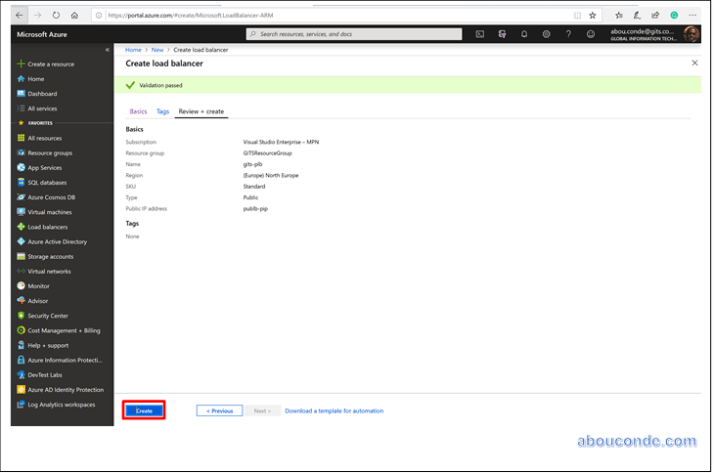This screenshot has height=473, width=714.
Task: Open Azure Cosmos DB in sidebar
Action: [51, 197]
